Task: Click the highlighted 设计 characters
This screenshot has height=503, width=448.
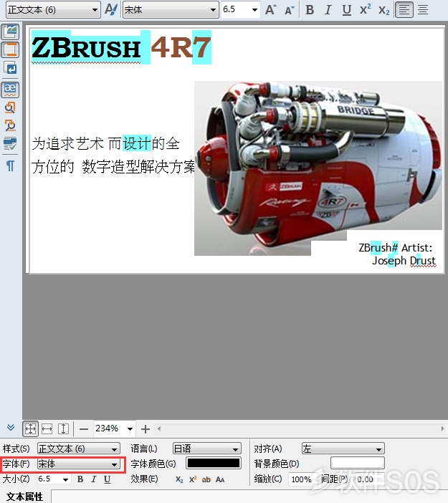Action: [137, 143]
